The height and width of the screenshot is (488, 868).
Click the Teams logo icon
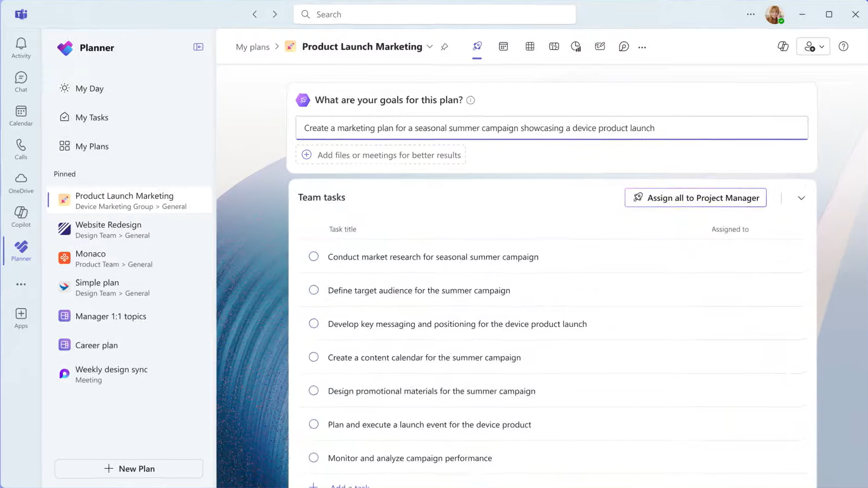[21, 14]
